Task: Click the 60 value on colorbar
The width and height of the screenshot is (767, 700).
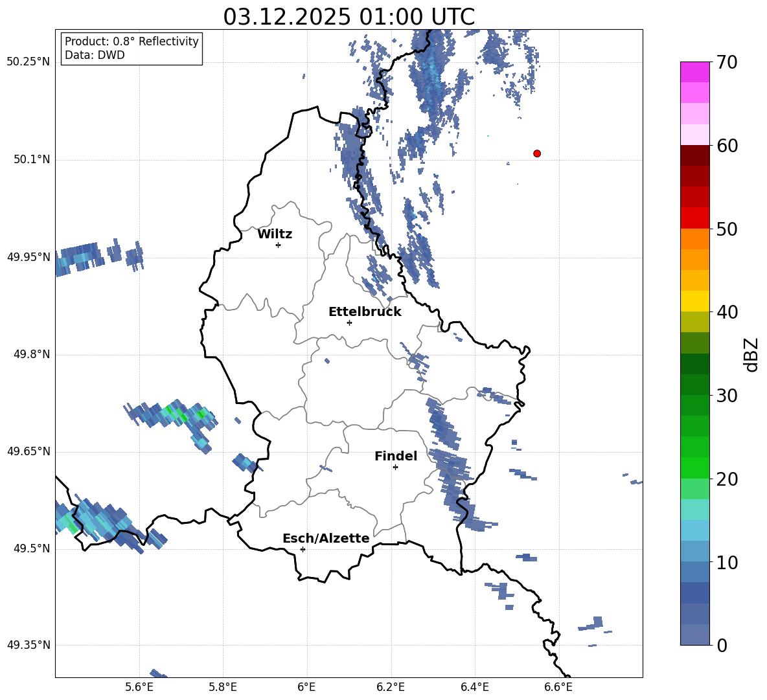Action: click(x=727, y=146)
